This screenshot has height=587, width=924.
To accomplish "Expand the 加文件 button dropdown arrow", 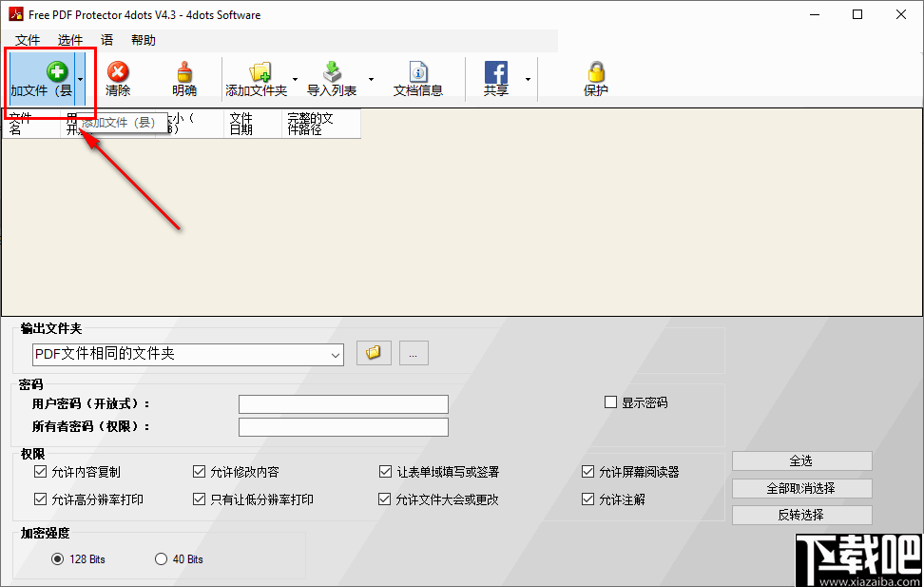I will pos(80,78).
